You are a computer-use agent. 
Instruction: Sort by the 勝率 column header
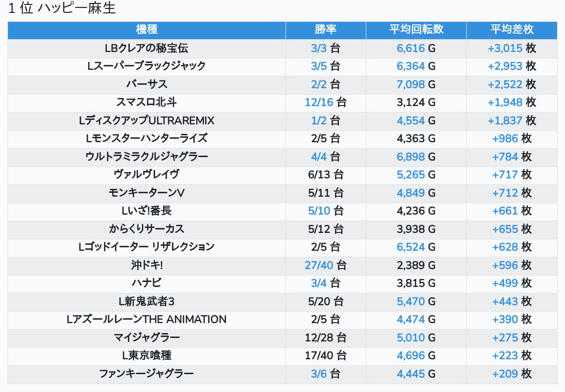[x=326, y=29]
